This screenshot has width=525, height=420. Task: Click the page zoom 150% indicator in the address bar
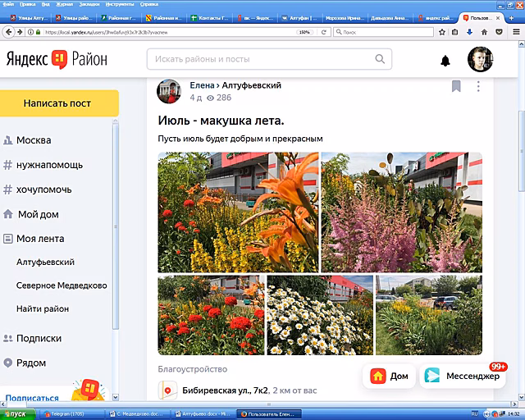(x=304, y=32)
